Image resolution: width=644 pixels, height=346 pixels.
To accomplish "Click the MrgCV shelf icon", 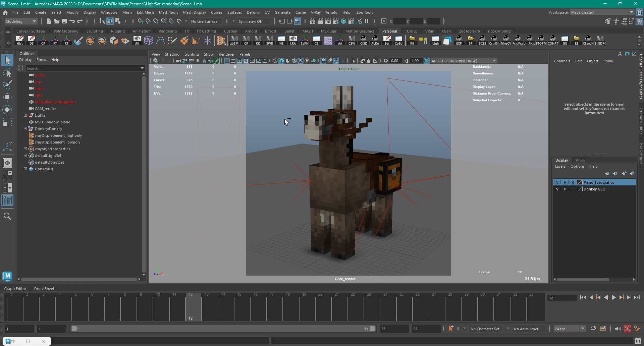I will click(506, 40).
